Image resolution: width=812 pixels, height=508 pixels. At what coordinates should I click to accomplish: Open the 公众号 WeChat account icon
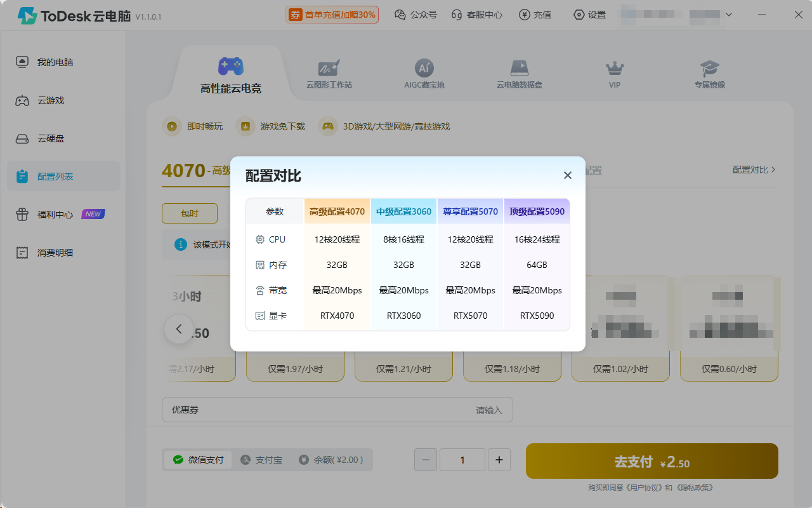(x=400, y=15)
